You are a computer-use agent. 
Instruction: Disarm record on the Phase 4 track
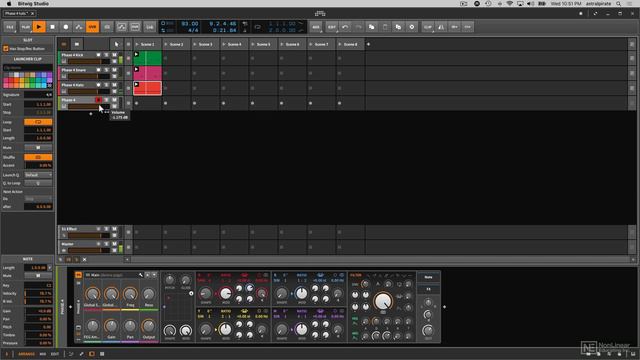(98, 100)
